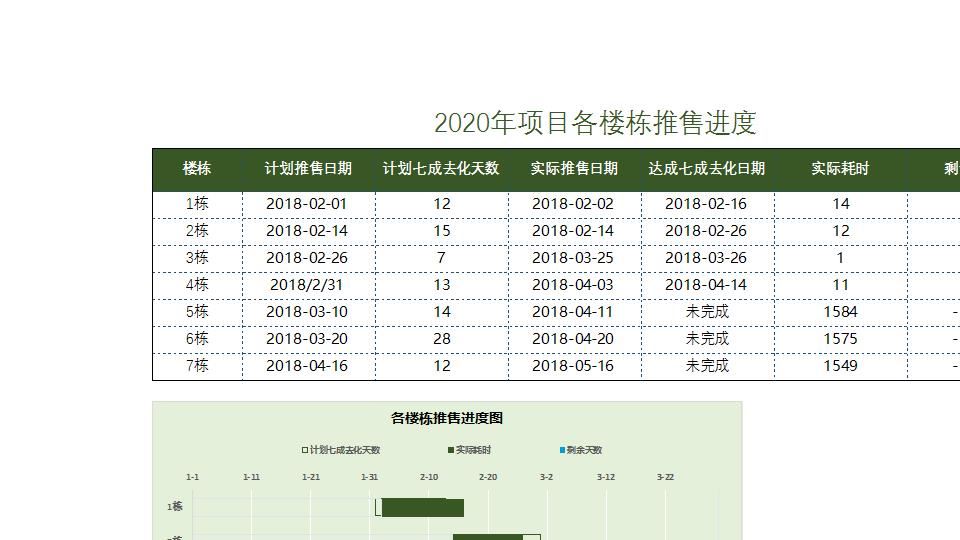This screenshot has width=960, height=540.
Task: Click the 实际耗时 legend entry in chart
Action: pyautogui.click(x=469, y=450)
